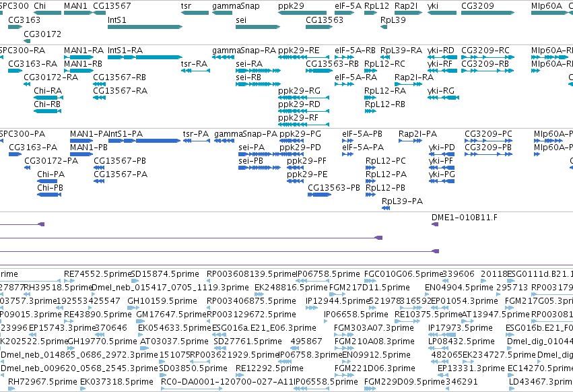The image size is (573, 392).
Task: Click the MAN1-PB protein label
Action: [89, 148]
